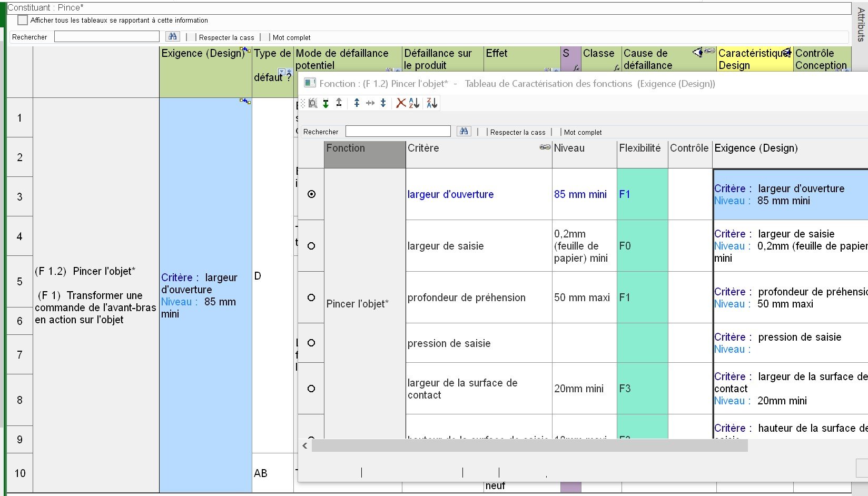Select row header number 1
Image resolution: width=868 pixels, height=496 pixels.
(x=19, y=117)
